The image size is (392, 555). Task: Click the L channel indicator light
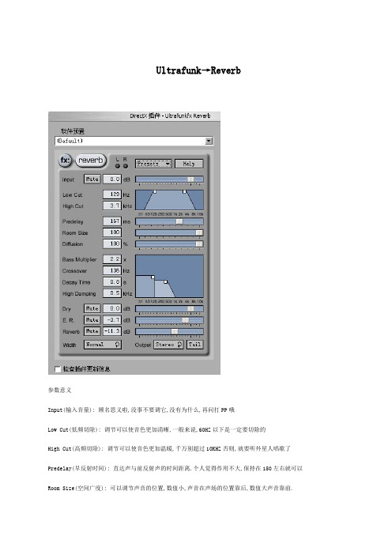(x=118, y=166)
